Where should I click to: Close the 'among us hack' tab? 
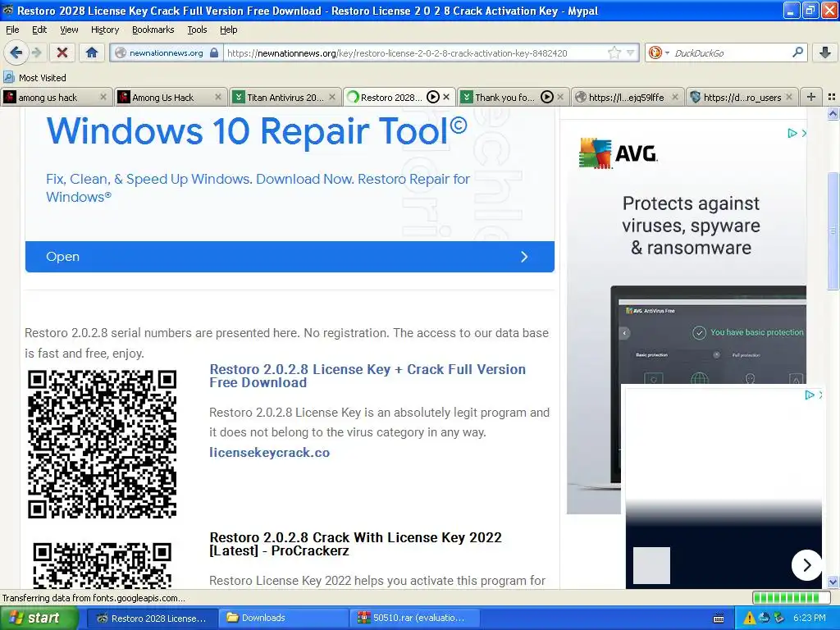(103, 97)
